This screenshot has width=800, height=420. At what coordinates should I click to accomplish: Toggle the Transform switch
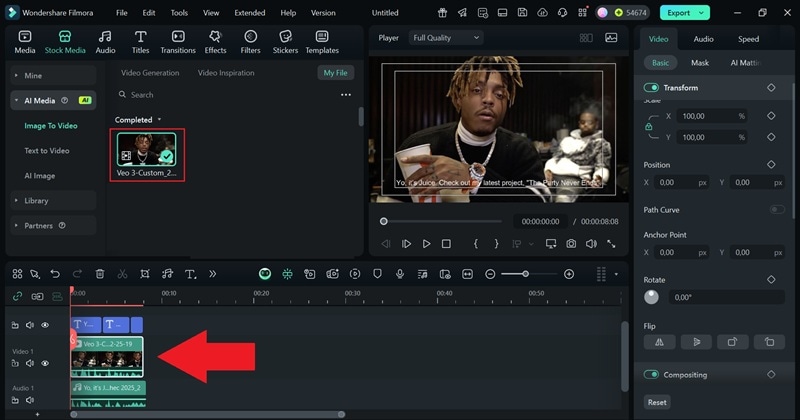(x=651, y=88)
